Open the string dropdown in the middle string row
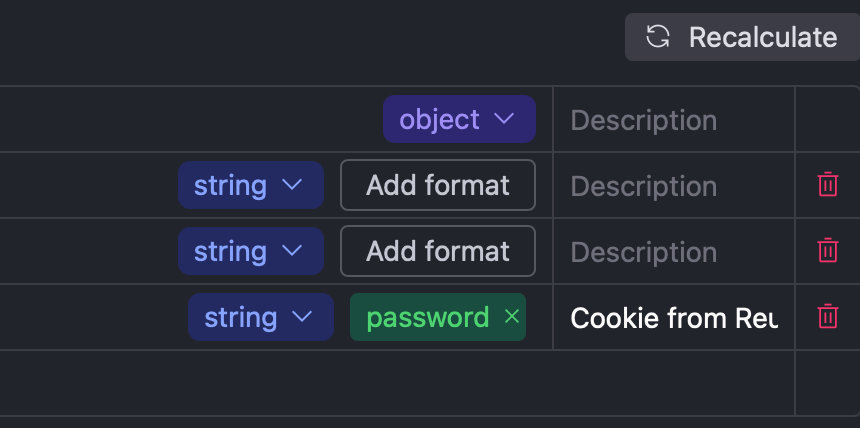The width and height of the screenshot is (860, 428). (250, 252)
